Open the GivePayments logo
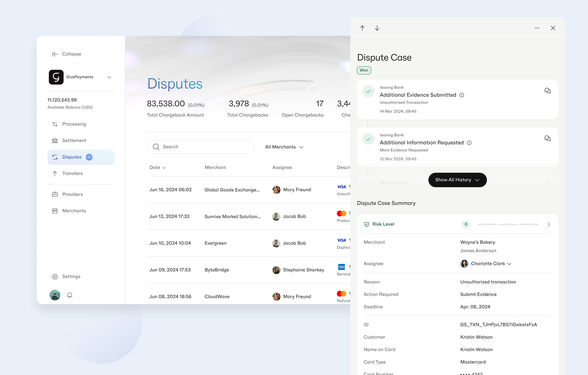The height and width of the screenshot is (375, 588). pos(56,77)
